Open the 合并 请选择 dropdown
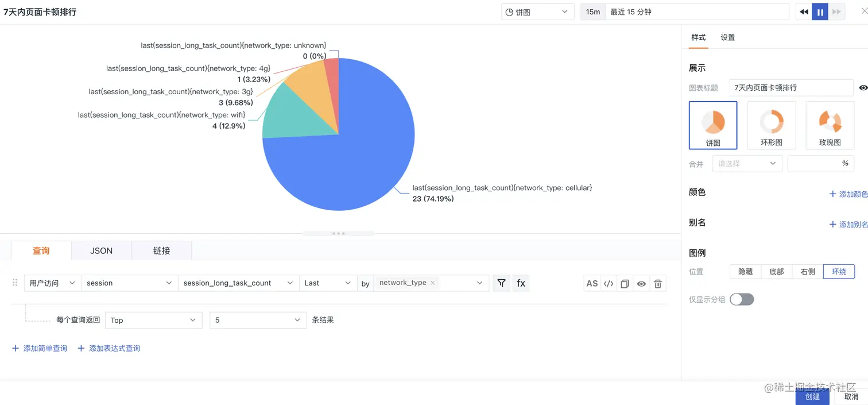The image size is (868, 405). coord(747,164)
